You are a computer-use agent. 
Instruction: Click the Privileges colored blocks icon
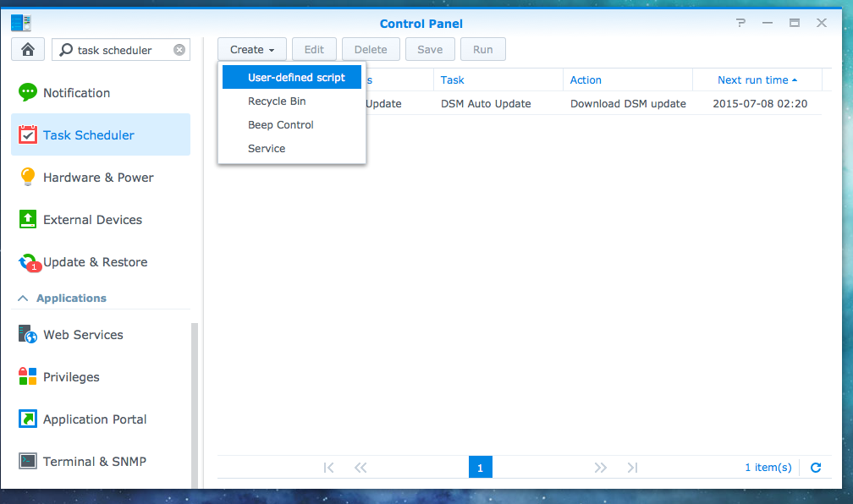(28, 376)
